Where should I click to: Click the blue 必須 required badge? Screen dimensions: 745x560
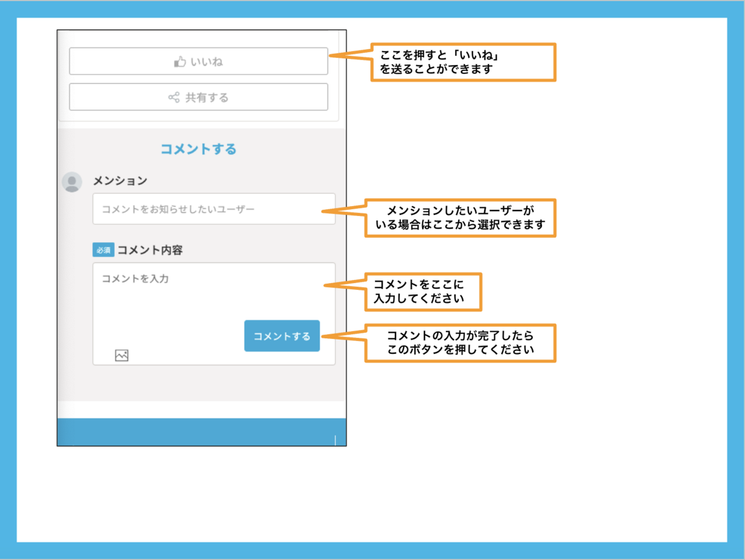pyautogui.click(x=103, y=250)
